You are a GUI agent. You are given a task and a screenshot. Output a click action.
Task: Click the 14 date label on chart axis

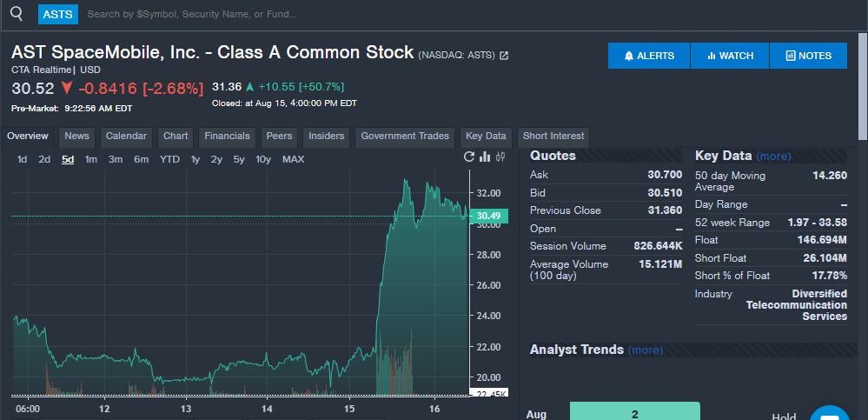[x=267, y=410]
